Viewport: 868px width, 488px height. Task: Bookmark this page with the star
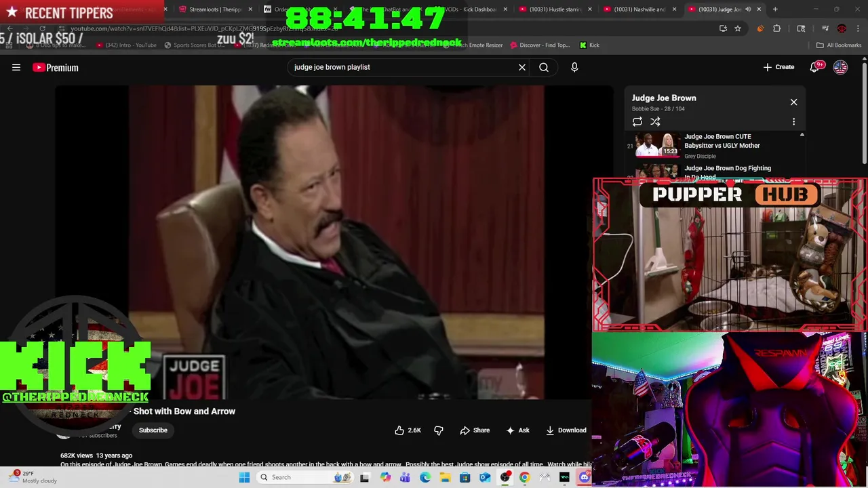[x=738, y=28]
